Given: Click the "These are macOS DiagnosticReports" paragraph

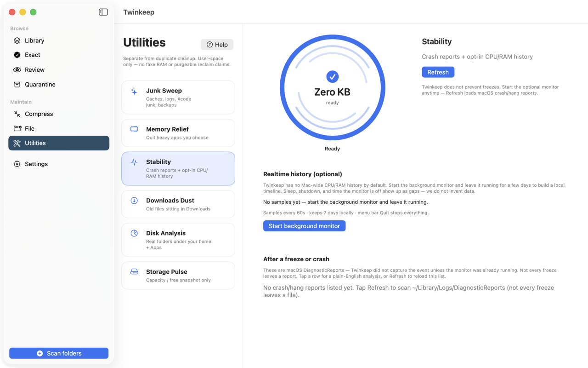Looking at the screenshot, I should 410,273.
